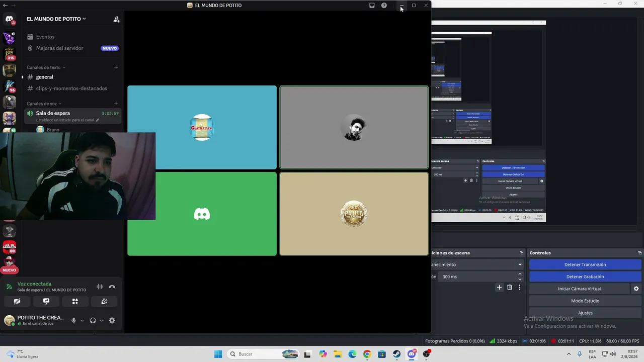This screenshot has width=644, height=362.
Task: Open server with 88 notification badge
Action: click(x=10, y=247)
